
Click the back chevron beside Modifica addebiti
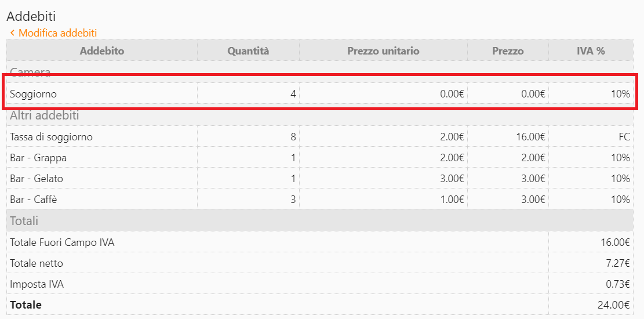tap(12, 33)
